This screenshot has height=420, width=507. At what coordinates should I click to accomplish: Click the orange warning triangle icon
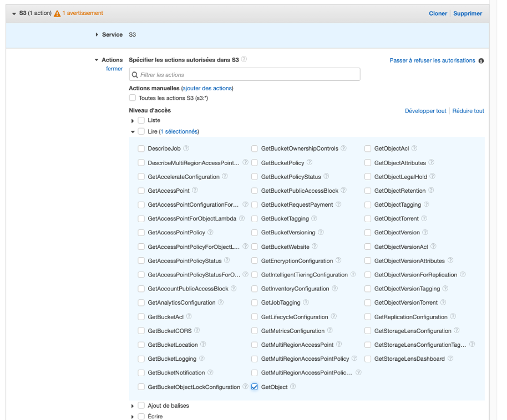click(x=57, y=13)
